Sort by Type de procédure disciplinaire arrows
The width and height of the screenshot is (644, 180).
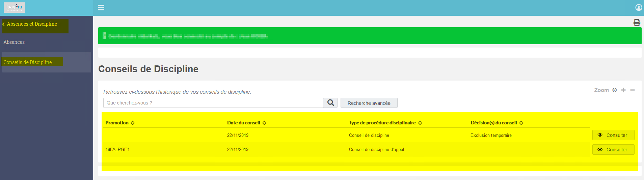(420, 123)
